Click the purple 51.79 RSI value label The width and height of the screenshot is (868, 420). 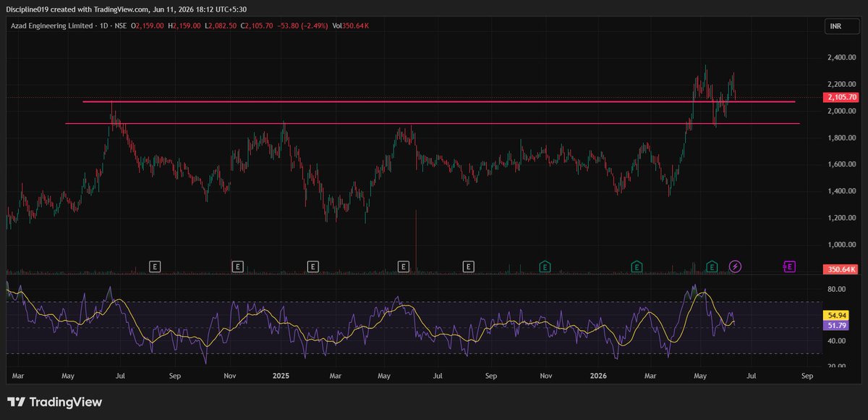pyautogui.click(x=837, y=326)
